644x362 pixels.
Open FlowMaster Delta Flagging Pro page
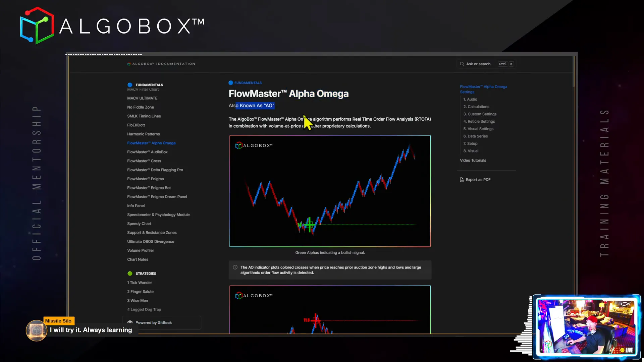pyautogui.click(x=155, y=170)
